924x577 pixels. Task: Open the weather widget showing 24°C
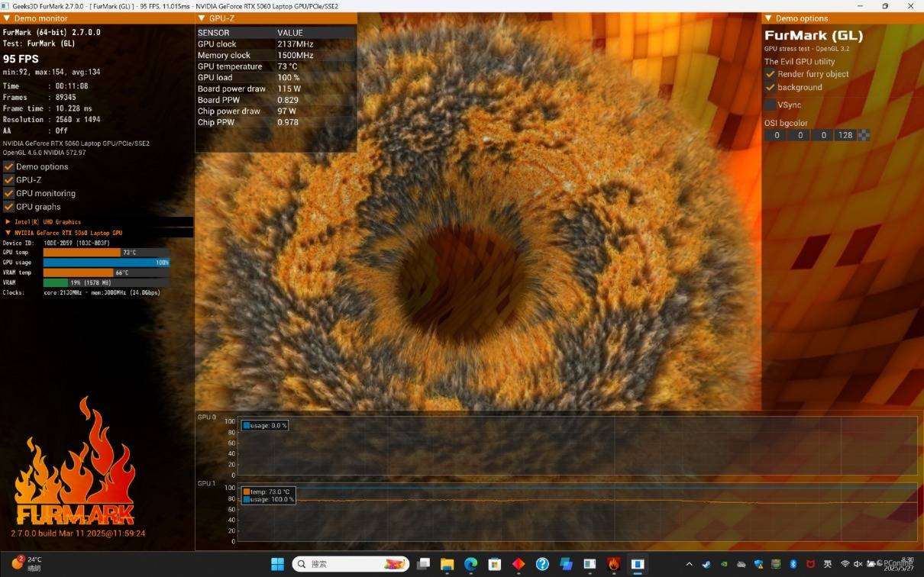(26, 564)
